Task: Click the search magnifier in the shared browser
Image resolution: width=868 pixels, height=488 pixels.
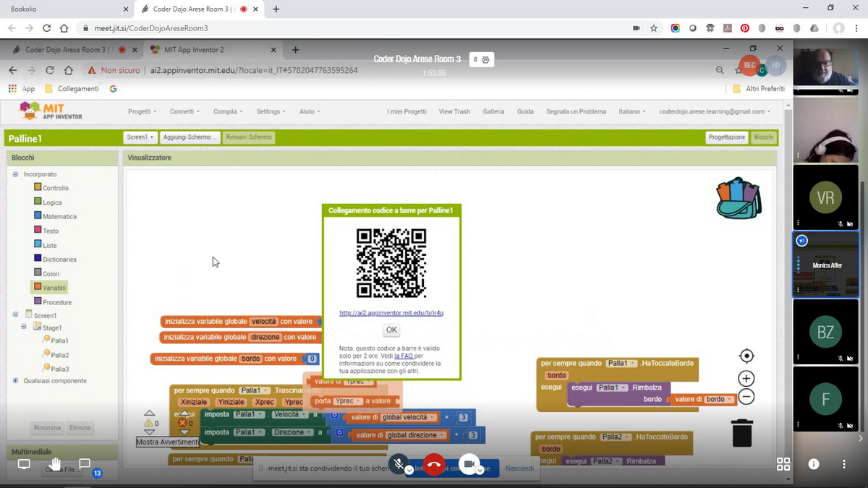Action: pos(720,70)
